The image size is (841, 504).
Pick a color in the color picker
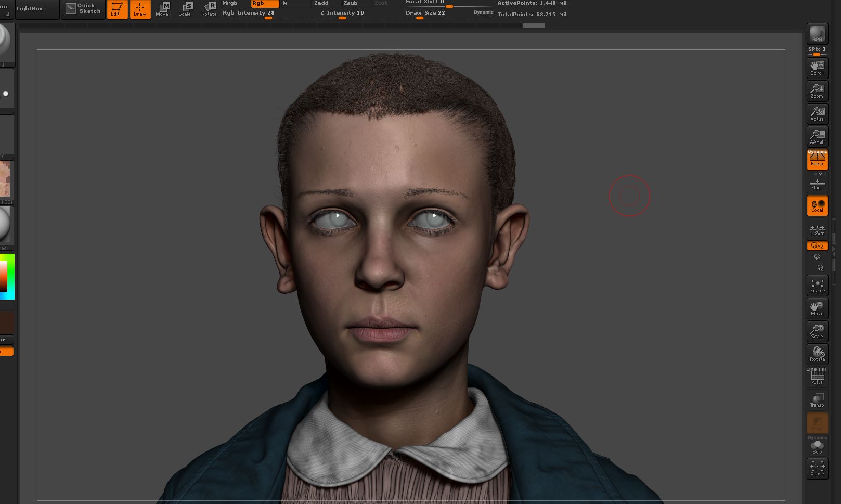click(x=7, y=277)
